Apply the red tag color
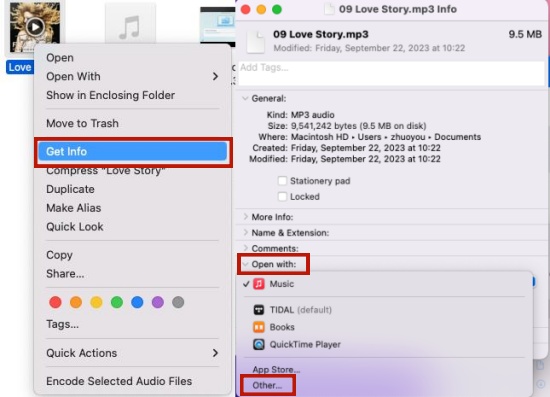Image resolution: width=550 pixels, height=397 pixels. 55,302
